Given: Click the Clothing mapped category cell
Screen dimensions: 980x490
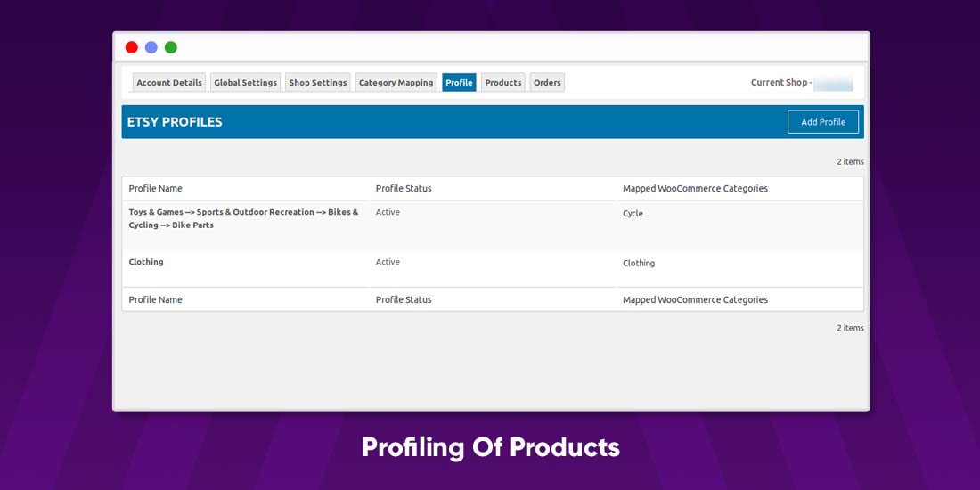Looking at the screenshot, I should tap(639, 263).
